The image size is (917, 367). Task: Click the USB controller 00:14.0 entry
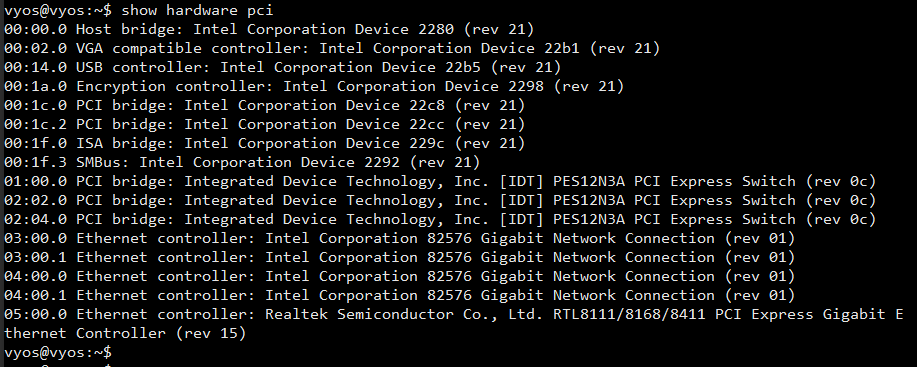[282, 67]
